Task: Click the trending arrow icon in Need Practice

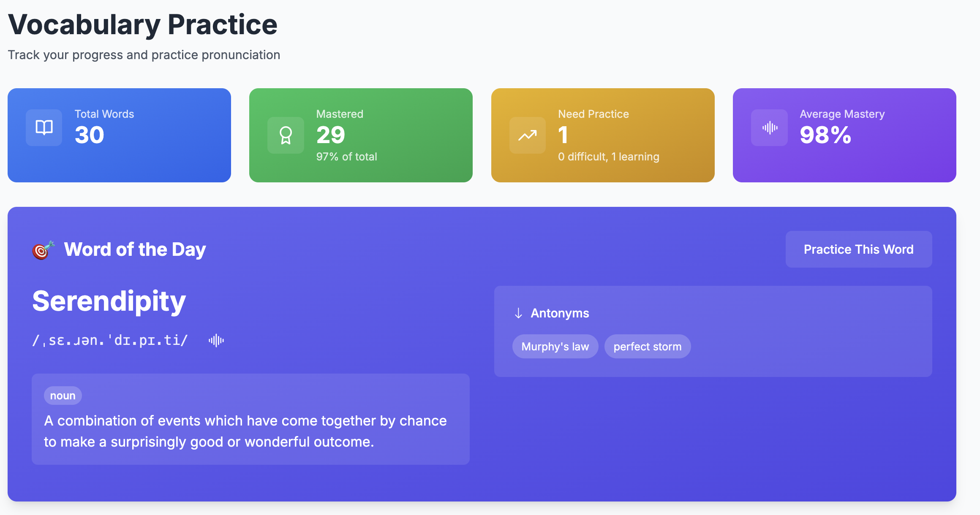Action: click(x=528, y=135)
